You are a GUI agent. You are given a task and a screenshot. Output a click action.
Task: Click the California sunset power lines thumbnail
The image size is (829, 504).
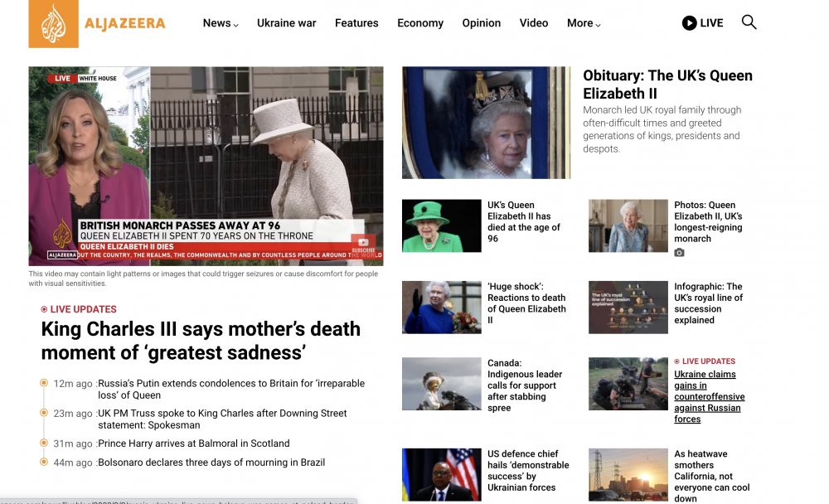tap(628, 475)
